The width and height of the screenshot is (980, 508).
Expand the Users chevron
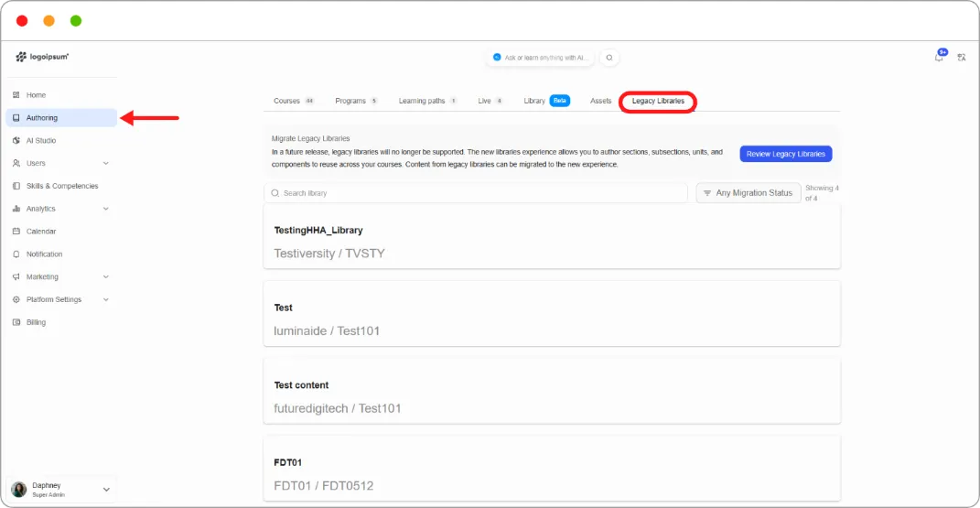pos(105,163)
